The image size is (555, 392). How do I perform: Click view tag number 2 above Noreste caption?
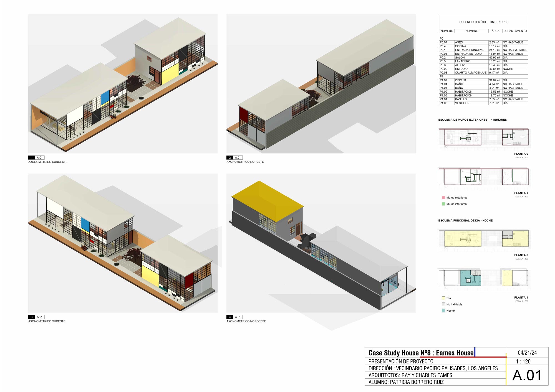click(230, 157)
